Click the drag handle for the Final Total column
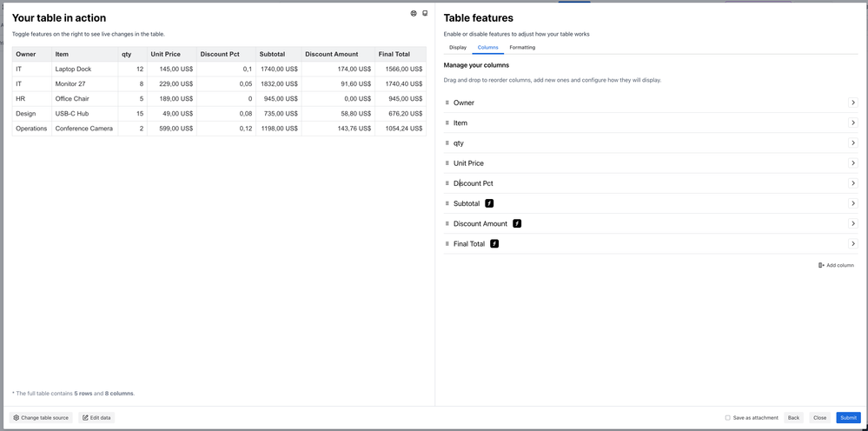868x431 pixels. pyautogui.click(x=447, y=243)
